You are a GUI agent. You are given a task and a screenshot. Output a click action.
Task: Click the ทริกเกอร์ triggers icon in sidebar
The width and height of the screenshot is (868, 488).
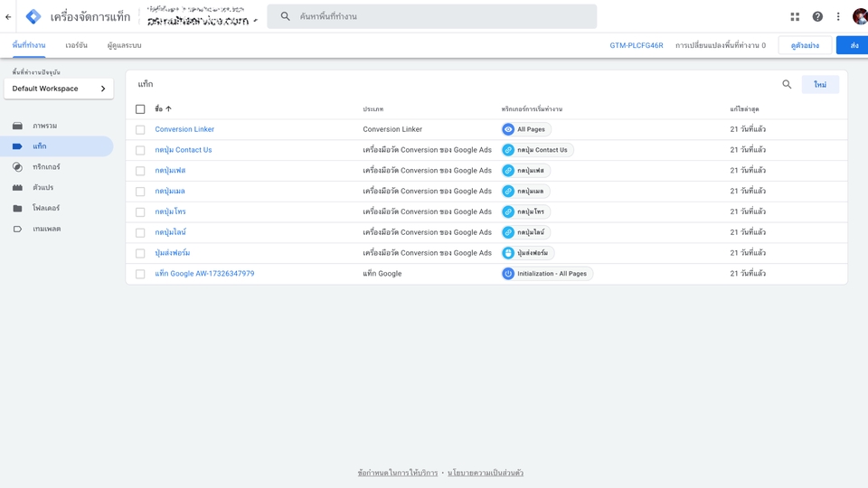(x=18, y=166)
